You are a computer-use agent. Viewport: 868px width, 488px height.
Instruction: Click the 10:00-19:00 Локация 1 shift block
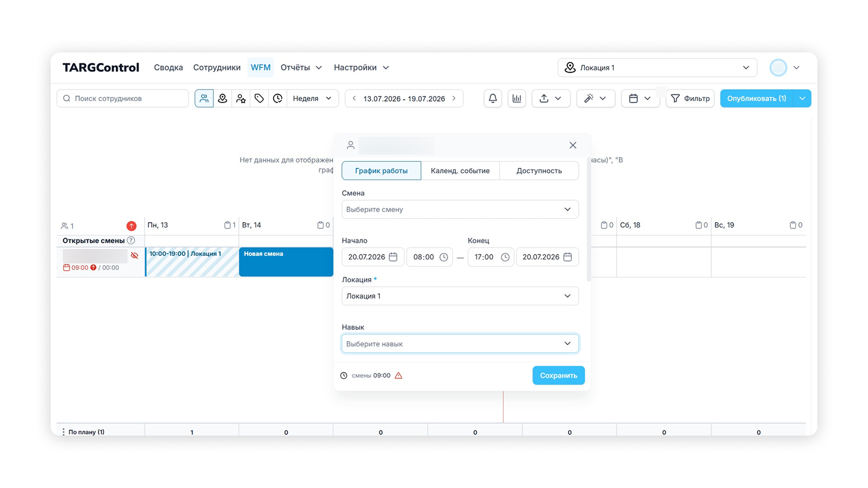click(192, 262)
